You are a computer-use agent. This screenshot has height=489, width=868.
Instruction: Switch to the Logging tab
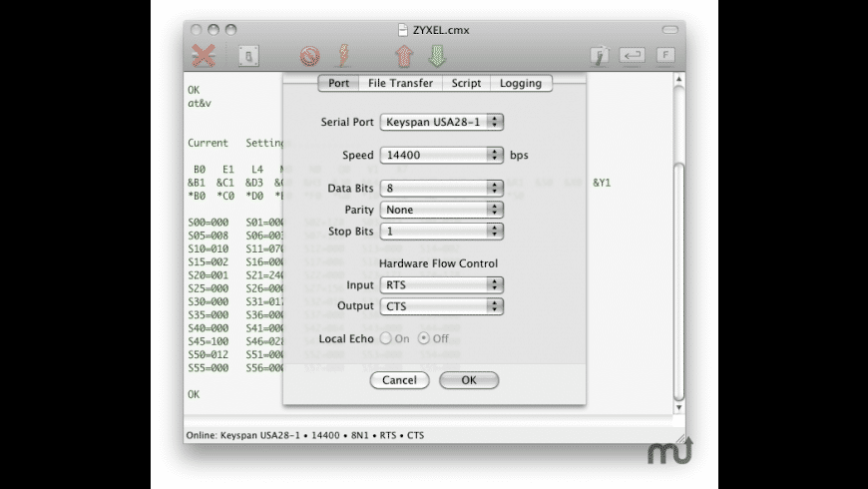521,84
